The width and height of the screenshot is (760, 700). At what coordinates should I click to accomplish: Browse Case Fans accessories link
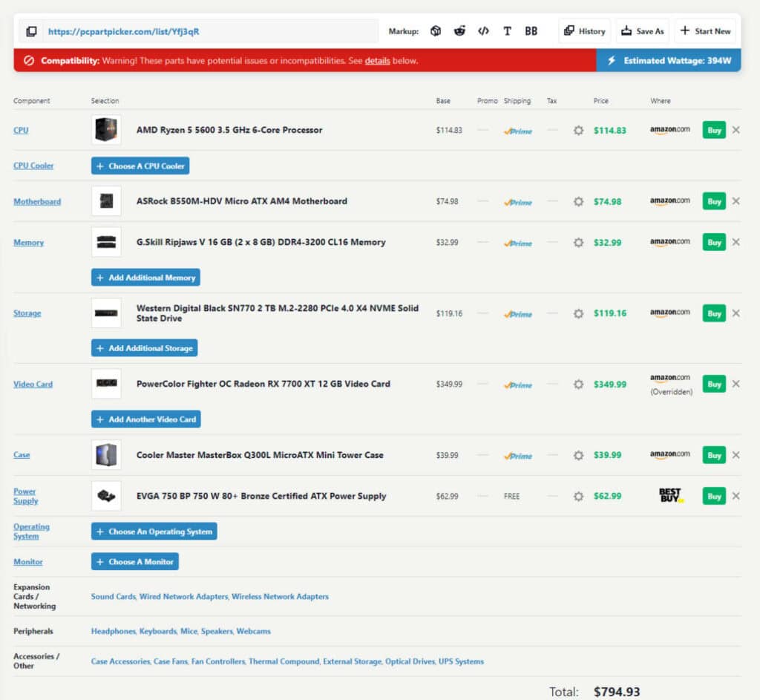pyautogui.click(x=171, y=661)
